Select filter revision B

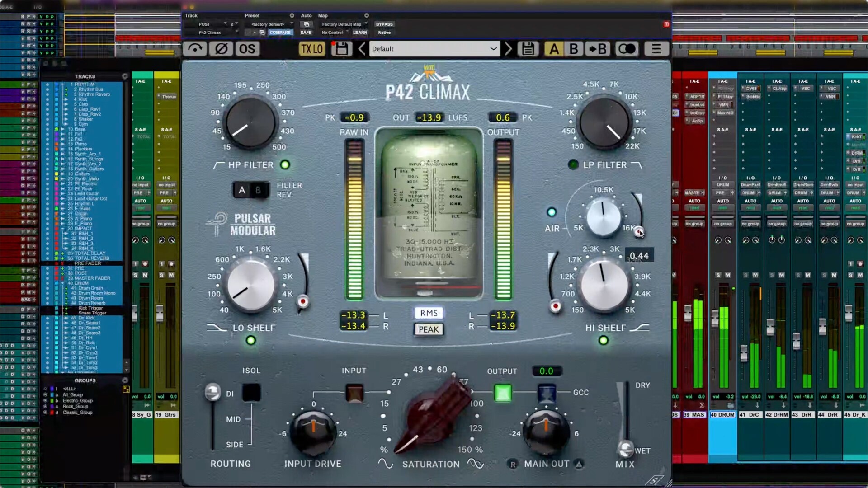pyautogui.click(x=258, y=190)
